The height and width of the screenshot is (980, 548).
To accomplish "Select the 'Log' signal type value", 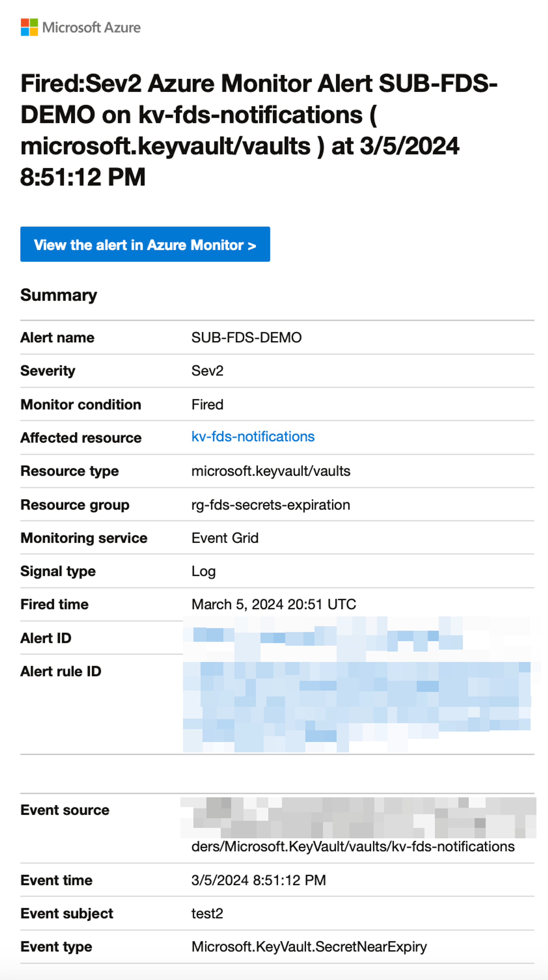I will tap(204, 572).
